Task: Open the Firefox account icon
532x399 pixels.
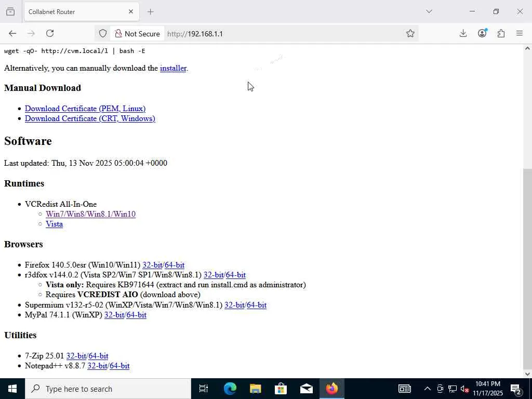Action: coord(482,33)
